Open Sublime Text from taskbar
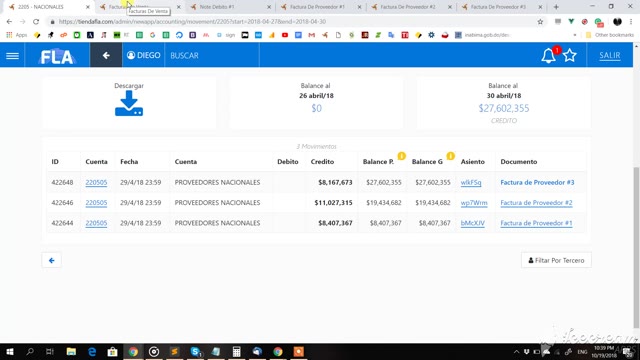Viewport: 640px width, 360px height. tap(174, 351)
